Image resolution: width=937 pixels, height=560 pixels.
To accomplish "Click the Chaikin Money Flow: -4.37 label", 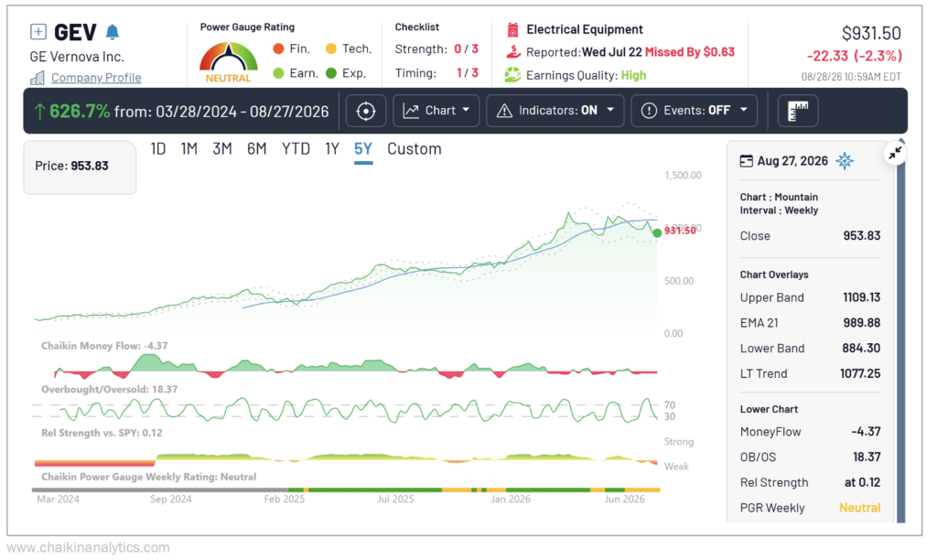I will 104,346.
